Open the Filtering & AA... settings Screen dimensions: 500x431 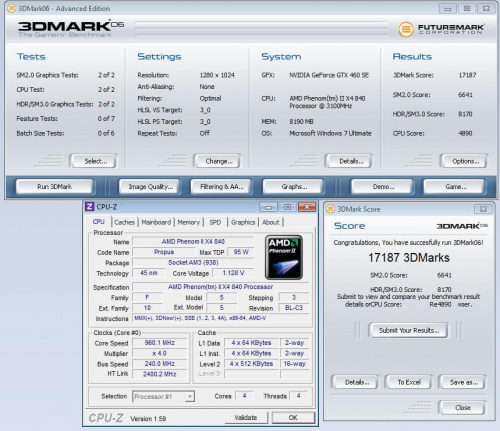221,187
